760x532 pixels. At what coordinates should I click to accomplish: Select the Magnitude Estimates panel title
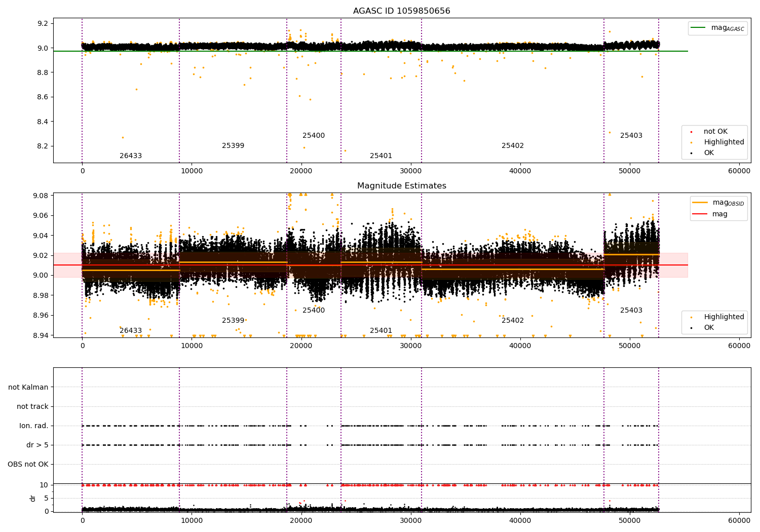(x=401, y=186)
